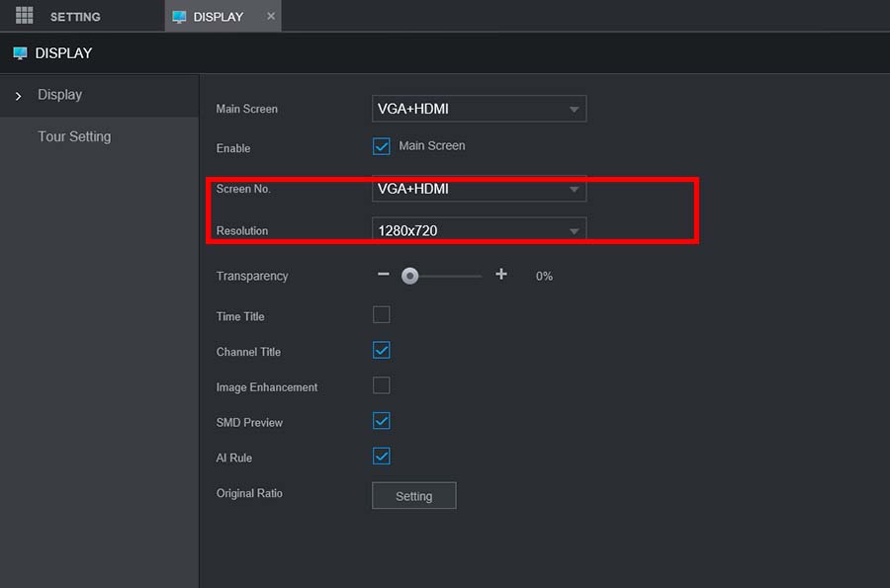
Task: Switch to the SETTING tab
Action: coord(74,16)
